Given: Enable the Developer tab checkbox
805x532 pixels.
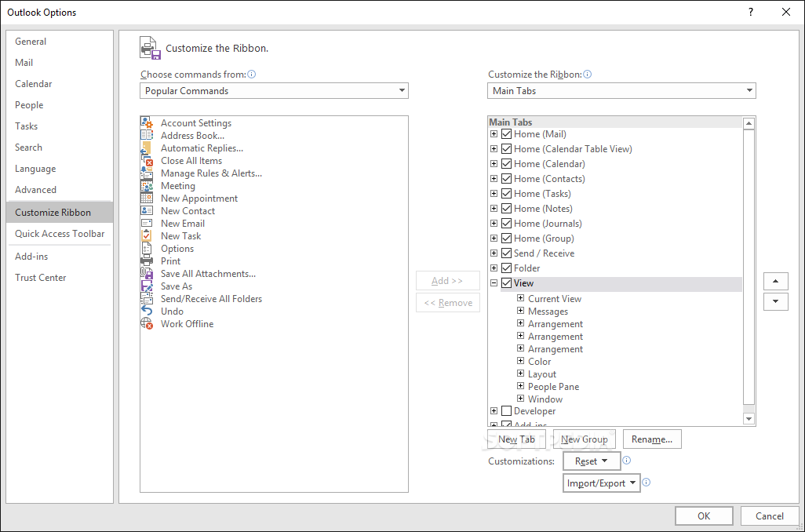Looking at the screenshot, I should tap(506, 411).
